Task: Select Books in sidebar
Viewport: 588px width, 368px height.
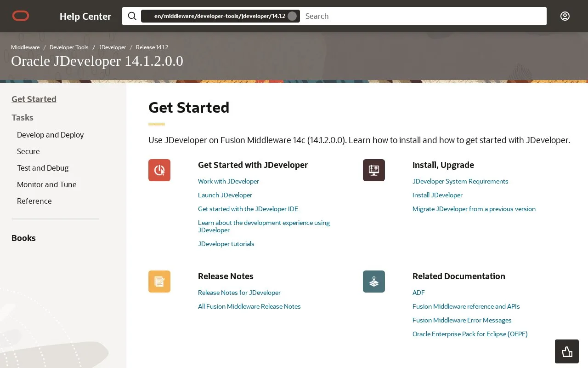Action: click(x=23, y=238)
